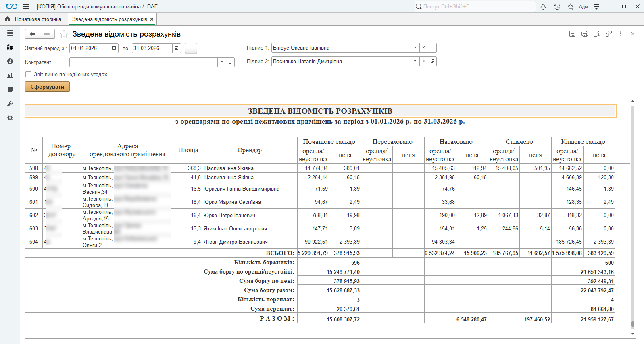Expand the Підпис 1 dropdown

(x=415, y=48)
